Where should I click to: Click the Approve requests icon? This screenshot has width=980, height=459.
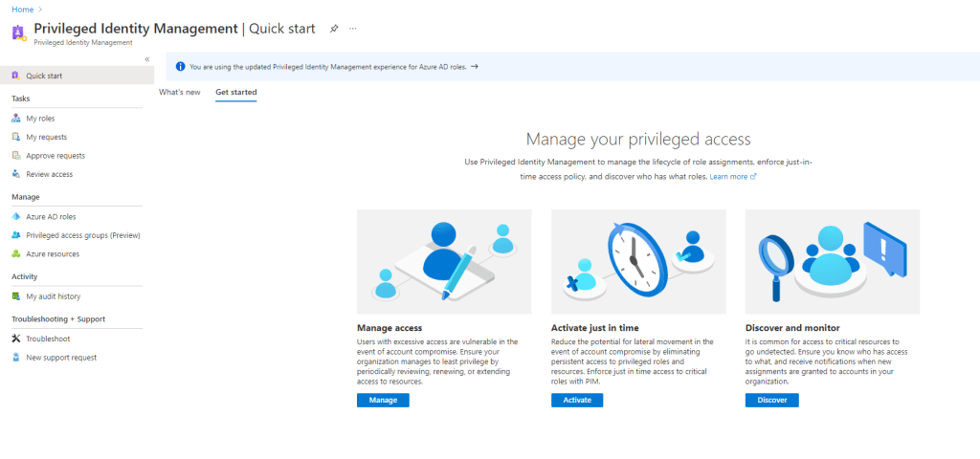(x=16, y=156)
